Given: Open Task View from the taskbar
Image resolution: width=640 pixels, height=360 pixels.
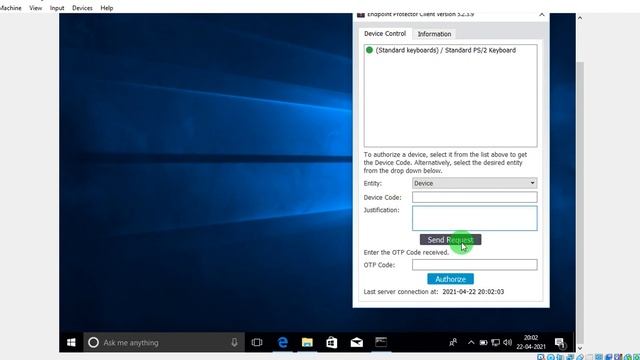Looking at the screenshot, I should coord(257,342).
